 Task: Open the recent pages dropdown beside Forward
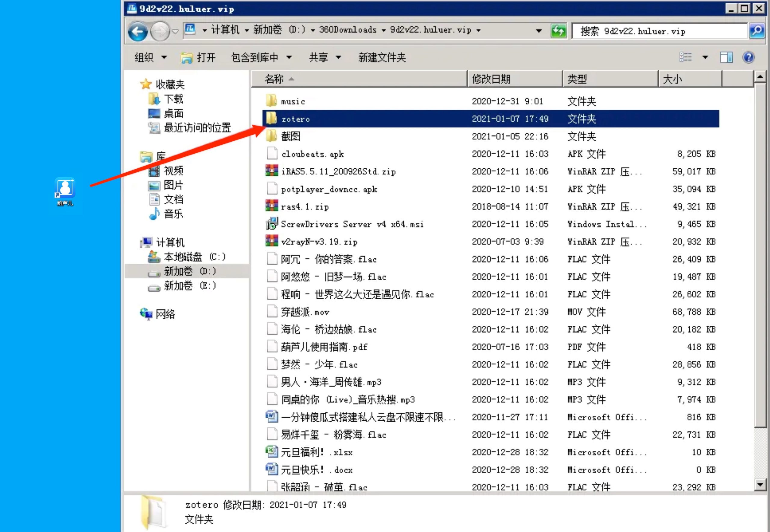tap(175, 31)
